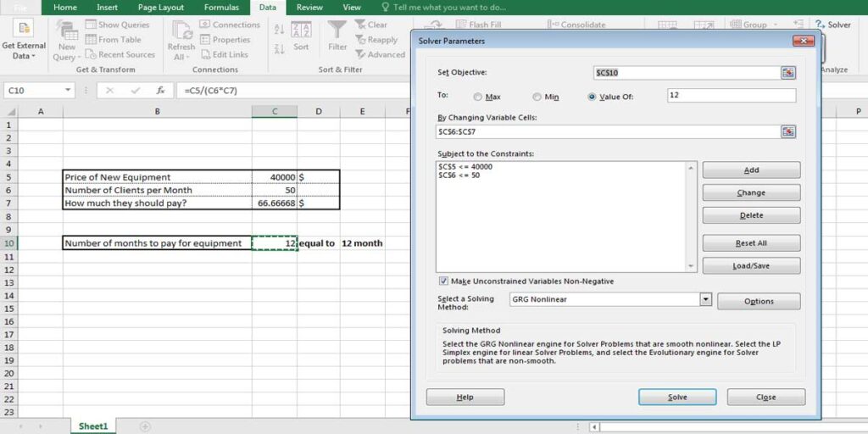Toggle Make Unconstrained Variables Non-Negative
Screen dimensions: 868x434
(x=443, y=281)
